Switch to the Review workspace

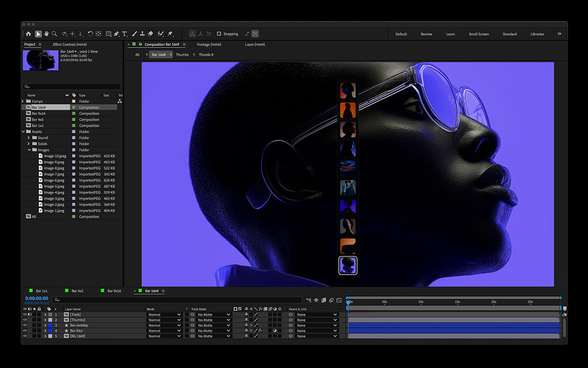427,34
